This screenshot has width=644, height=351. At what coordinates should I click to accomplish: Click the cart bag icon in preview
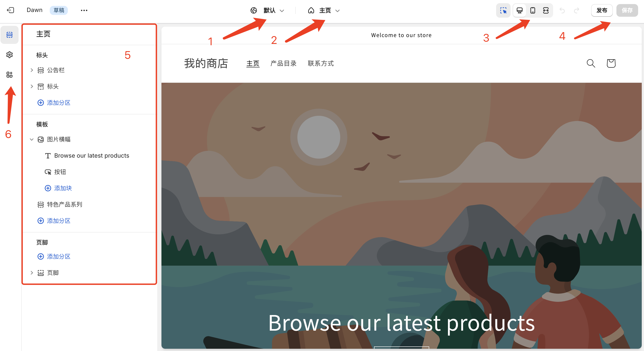(x=611, y=63)
